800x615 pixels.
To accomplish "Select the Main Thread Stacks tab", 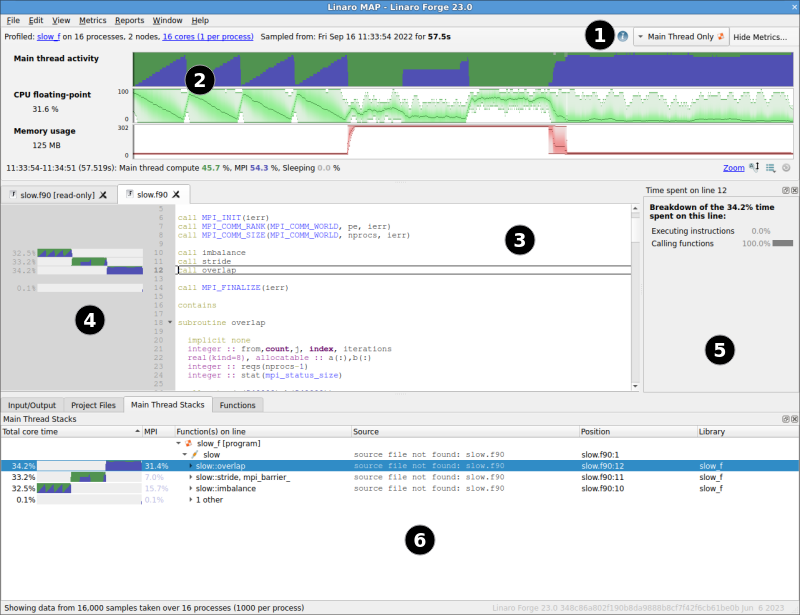I will click(167, 405).
